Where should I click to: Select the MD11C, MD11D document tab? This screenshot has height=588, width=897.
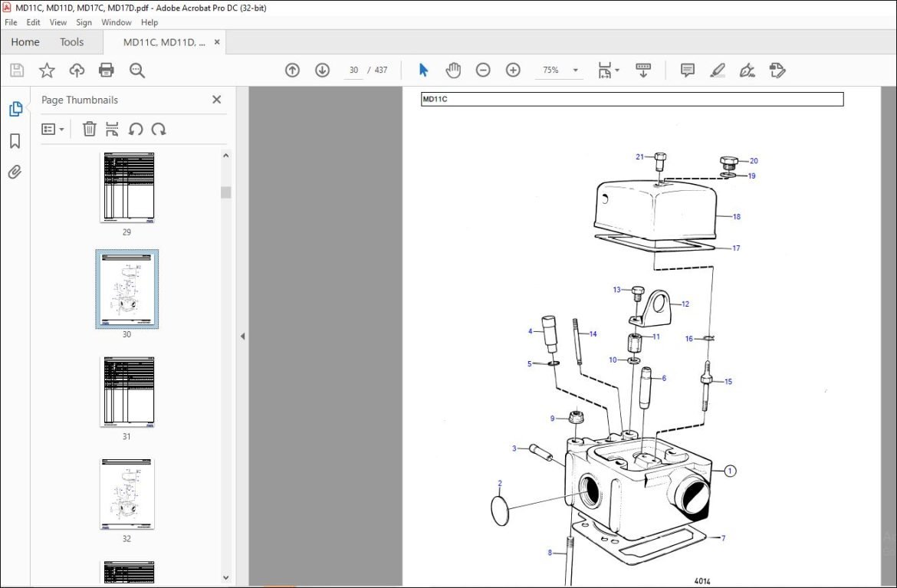(x=163, y=42)
